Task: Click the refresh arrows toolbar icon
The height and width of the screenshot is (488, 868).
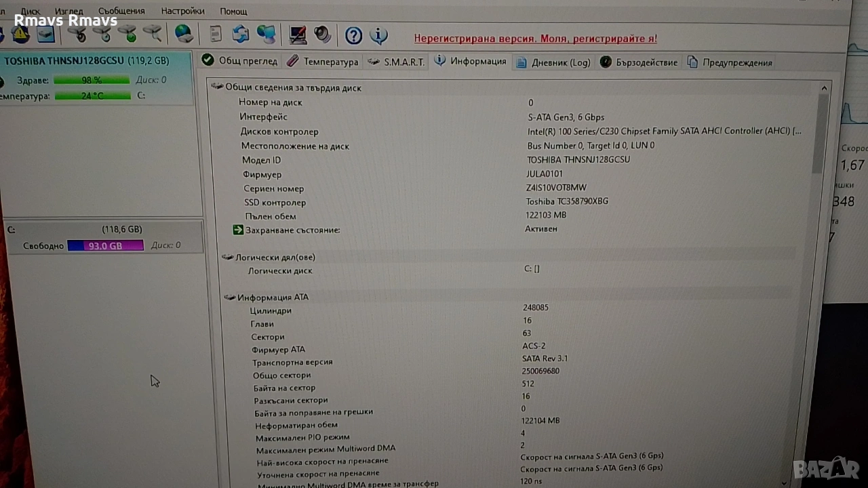Action: pos(241,34)
